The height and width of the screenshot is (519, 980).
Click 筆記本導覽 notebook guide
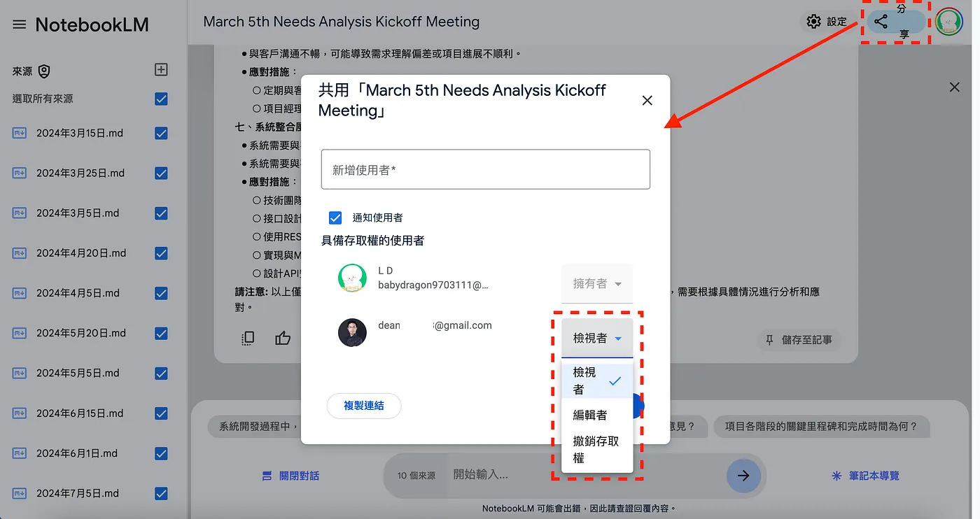pyautogui.click(x=865, y=476)
